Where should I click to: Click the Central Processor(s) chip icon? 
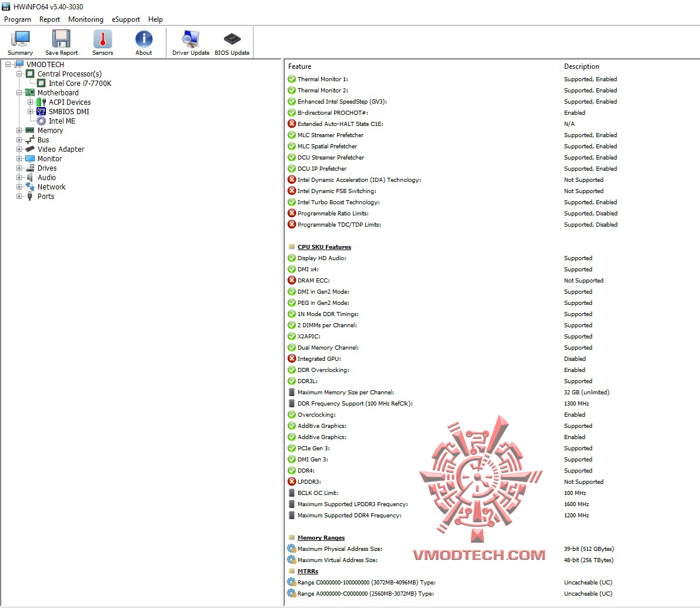[30, 74]
